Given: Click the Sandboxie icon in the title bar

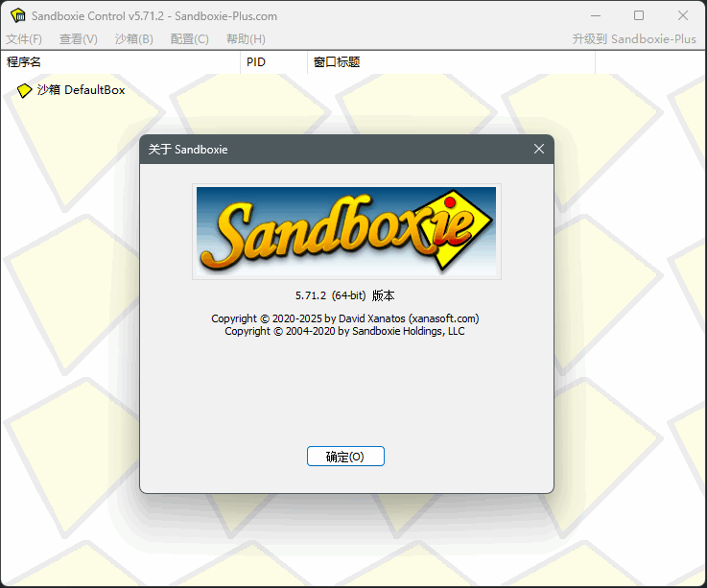Looking at the screenshot, I should [17, 15].
